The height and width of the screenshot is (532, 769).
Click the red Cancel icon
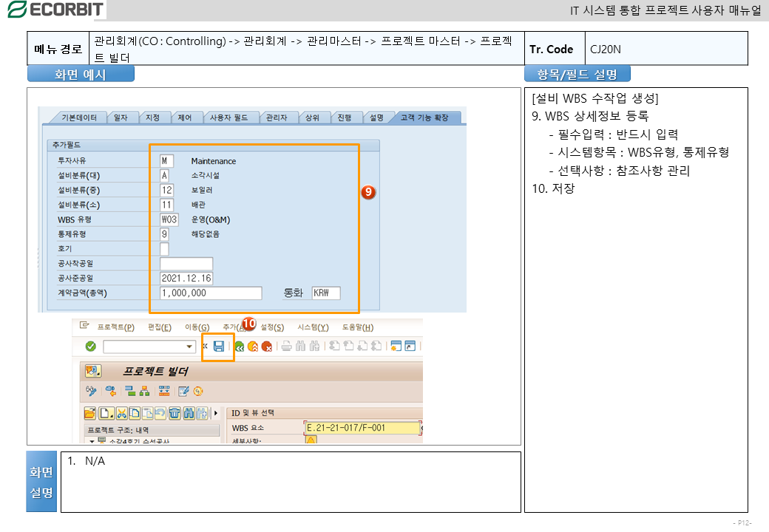click(x=267, y=347)
